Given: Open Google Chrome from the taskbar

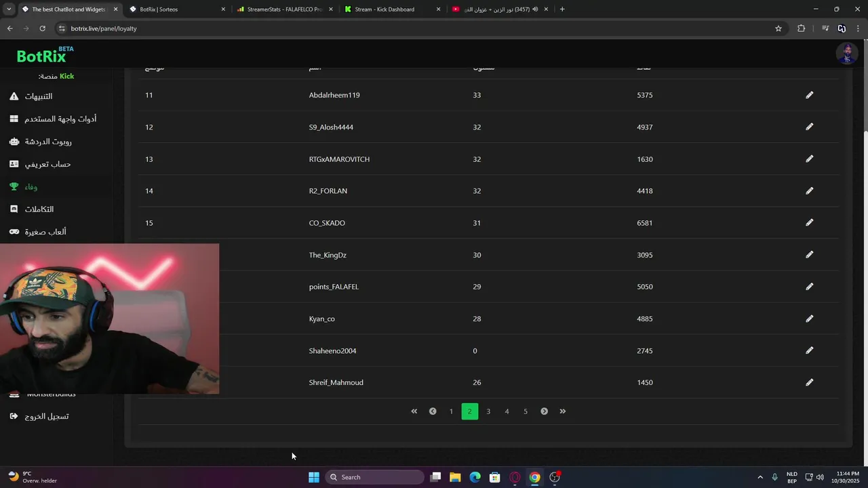Looking at the screenshot, I should pos(534,477).
